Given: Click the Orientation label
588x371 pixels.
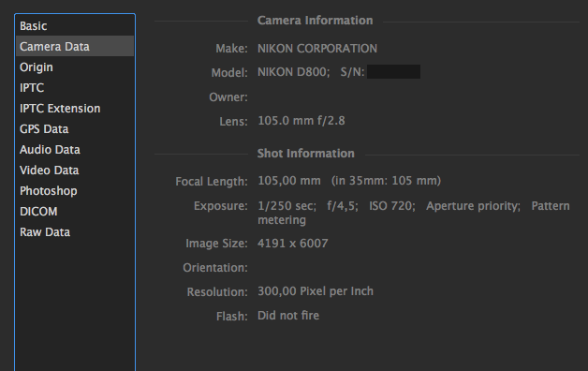Looking at the screenshot, I should pos(215,268).
